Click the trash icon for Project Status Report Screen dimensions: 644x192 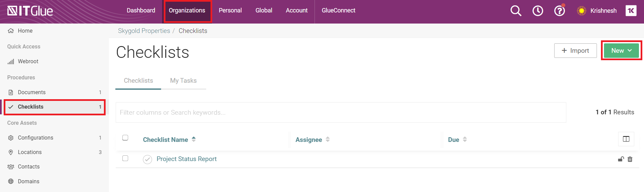630,159
